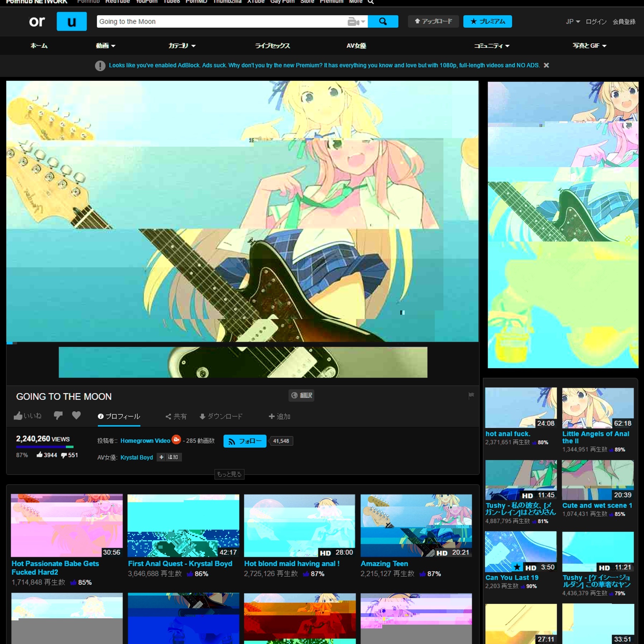
Task: Go to the ホーム menu item
Action: pos(39,46)
